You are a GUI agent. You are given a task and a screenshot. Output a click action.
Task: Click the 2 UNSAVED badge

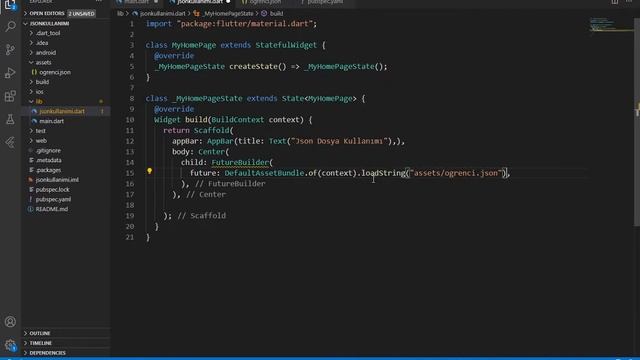coord(81,13)
